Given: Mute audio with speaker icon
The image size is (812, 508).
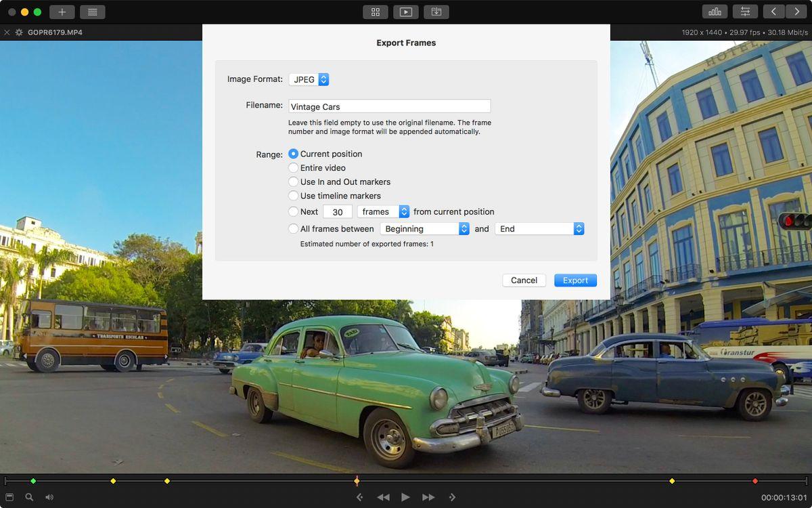Looking at the screenshot, I should point(49,497).
